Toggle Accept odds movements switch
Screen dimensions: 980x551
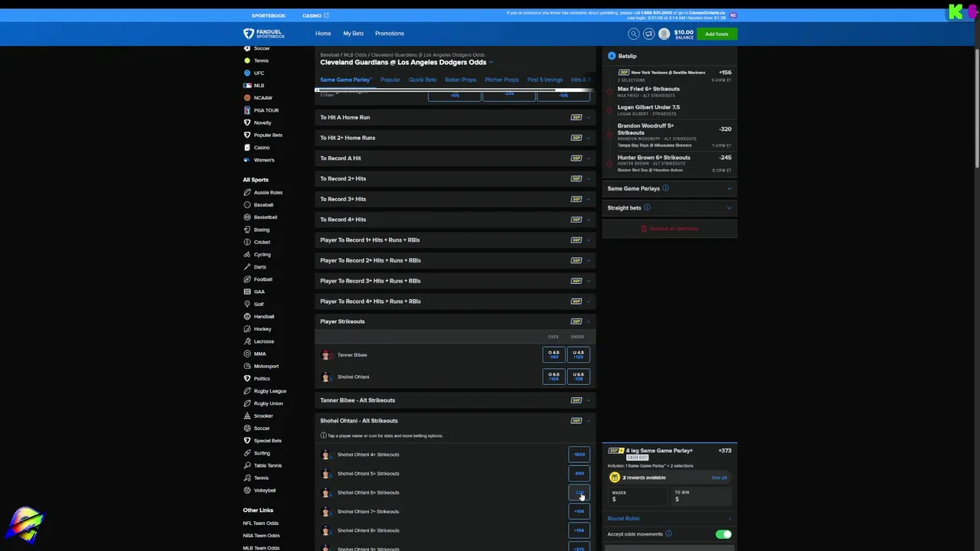[x=723, y=534]
